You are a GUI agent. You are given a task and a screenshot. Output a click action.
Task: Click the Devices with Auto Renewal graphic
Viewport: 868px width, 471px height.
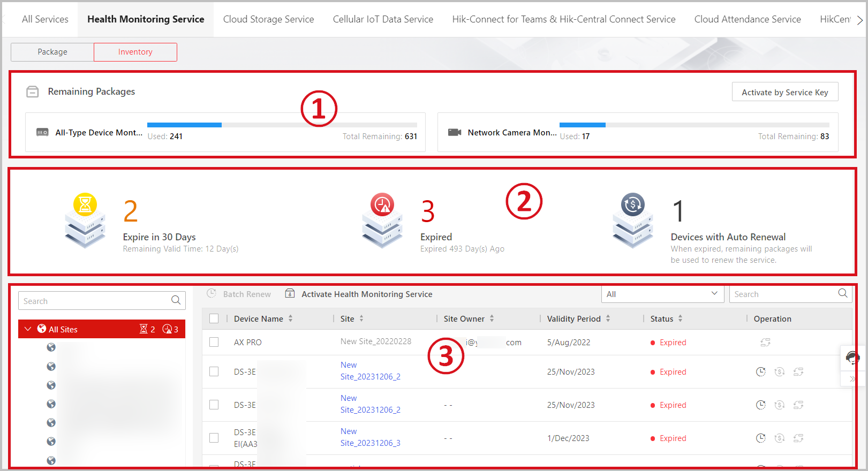tap(633, 221)
